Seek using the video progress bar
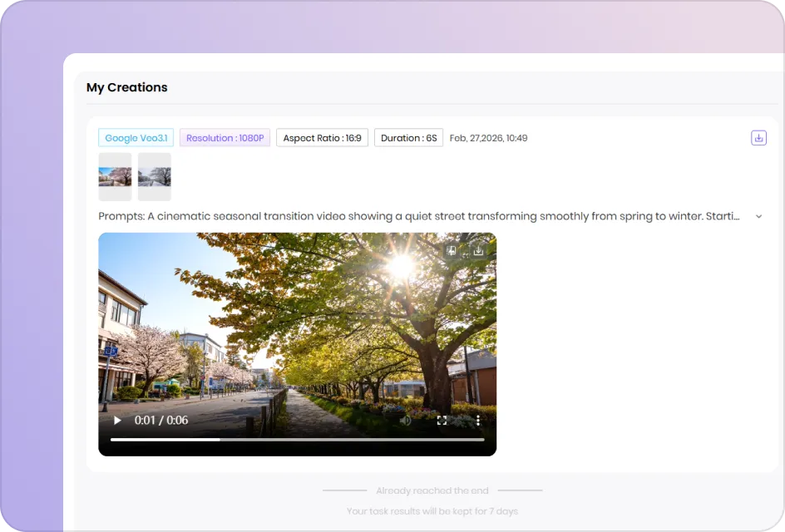Screen dimensions: 785x532 coord(298,440)
